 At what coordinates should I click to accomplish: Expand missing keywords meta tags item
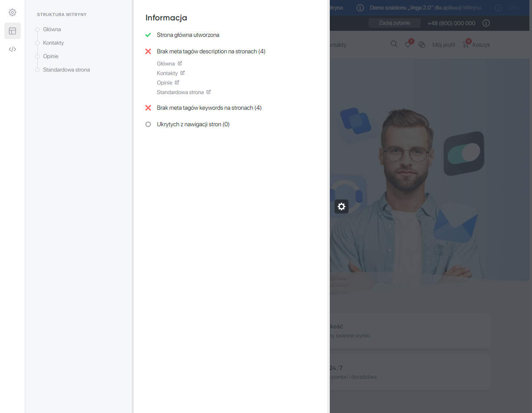209,108
